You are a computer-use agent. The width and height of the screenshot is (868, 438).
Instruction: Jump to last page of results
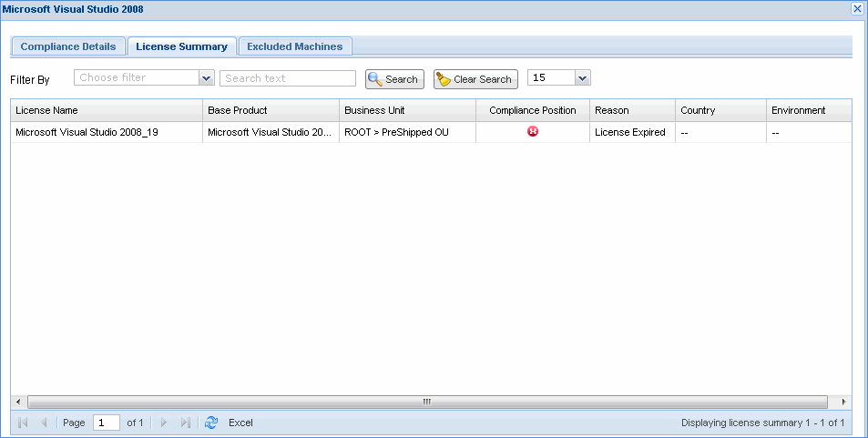[x=185, y=423]
